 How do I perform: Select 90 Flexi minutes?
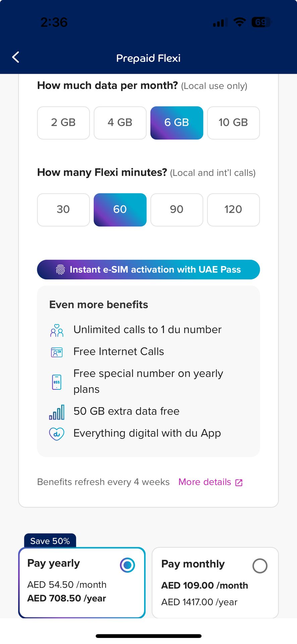coord(177,210)
